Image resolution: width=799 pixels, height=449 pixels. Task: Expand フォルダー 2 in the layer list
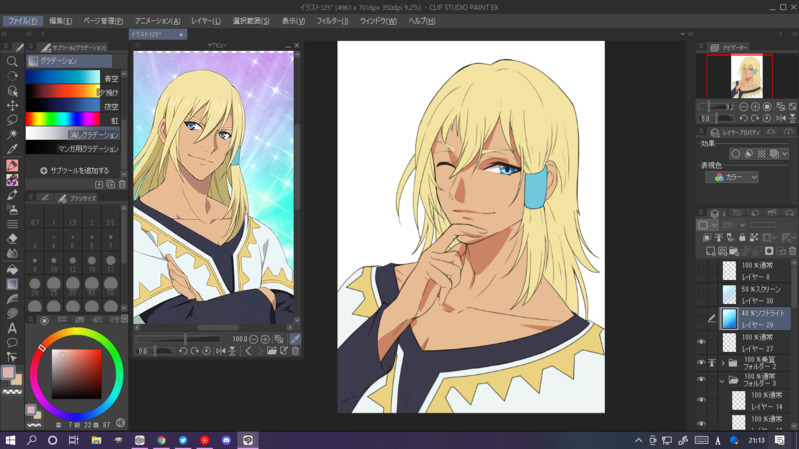[723, 363]
